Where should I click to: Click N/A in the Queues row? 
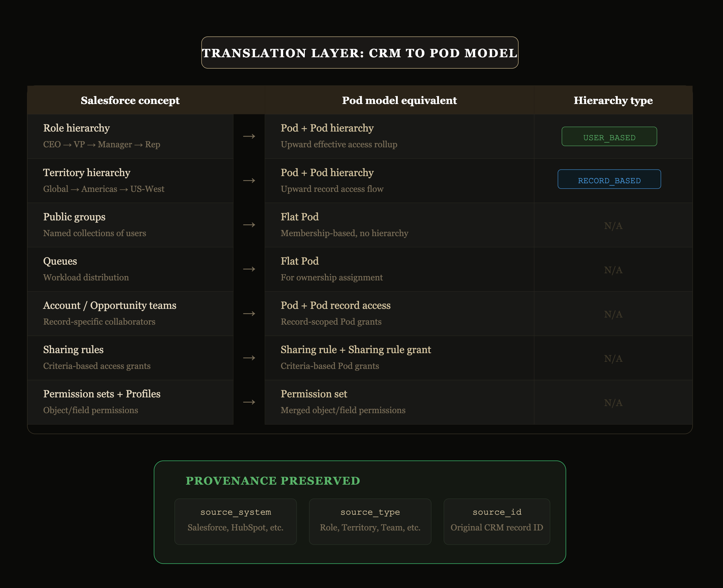pyautogui.click(x=613, y=270)
